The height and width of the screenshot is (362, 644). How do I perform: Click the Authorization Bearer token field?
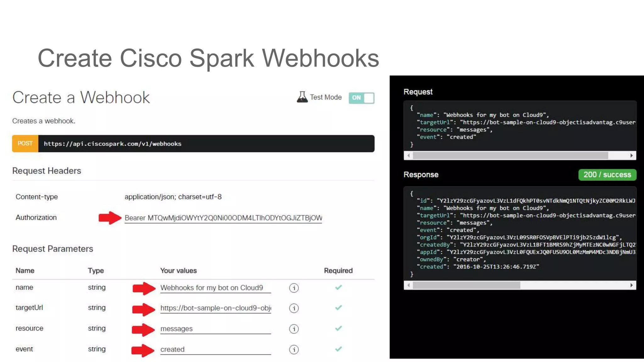tap(223, 218)
